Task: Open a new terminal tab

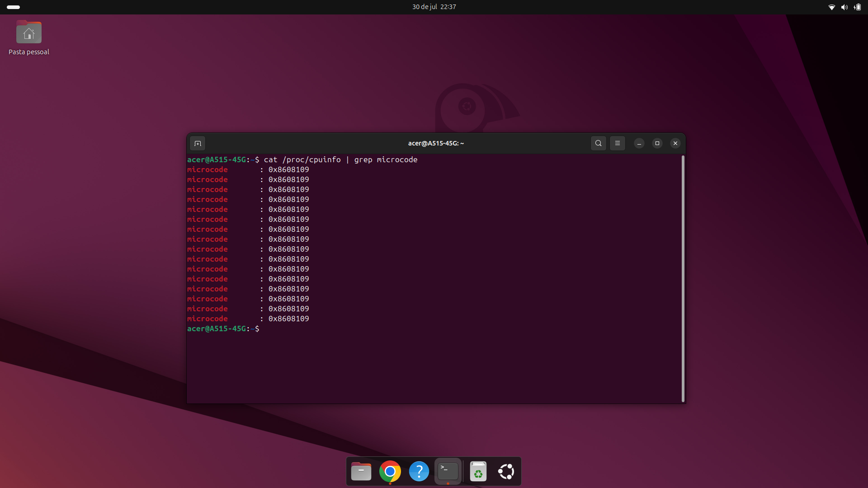Action: coord(198,143)
